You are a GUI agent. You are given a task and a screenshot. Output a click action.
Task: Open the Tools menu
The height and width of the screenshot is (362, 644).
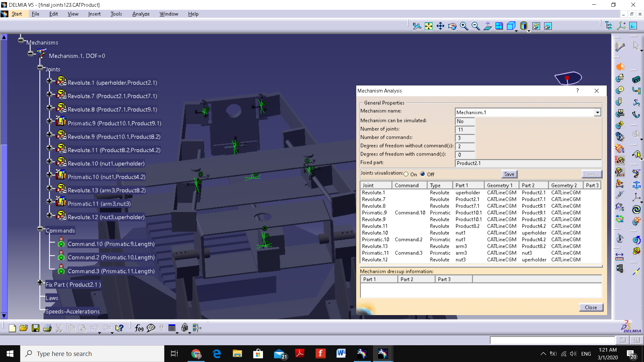(x=116, y=14)
